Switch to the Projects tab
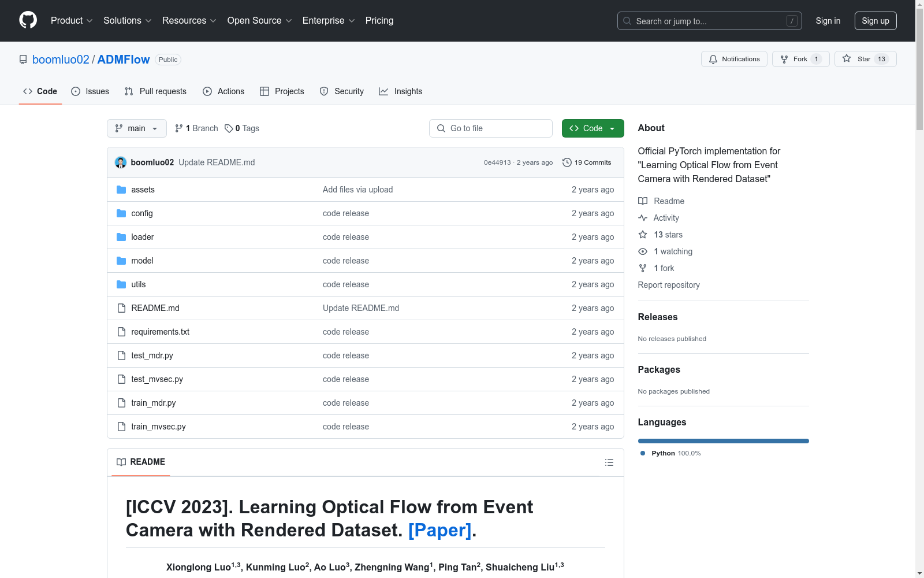 click(282, 91)
